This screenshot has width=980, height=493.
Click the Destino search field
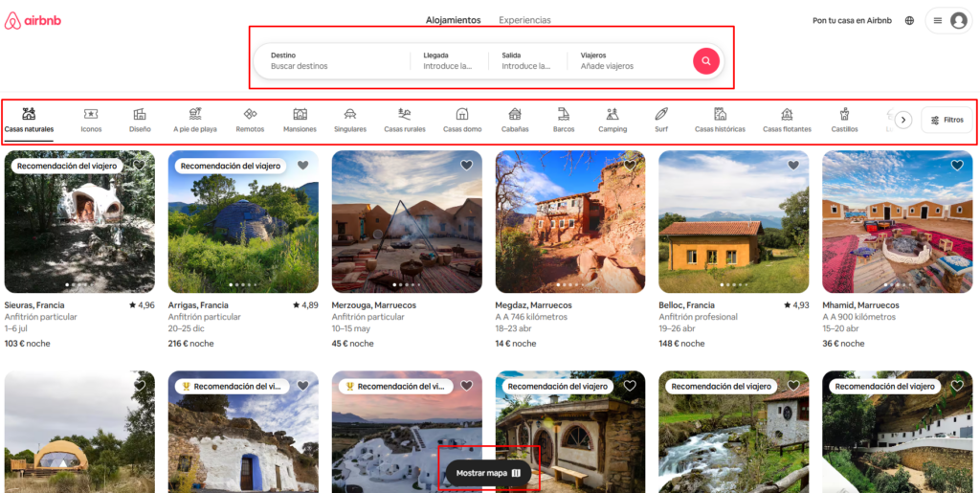(x=332, y=60)
